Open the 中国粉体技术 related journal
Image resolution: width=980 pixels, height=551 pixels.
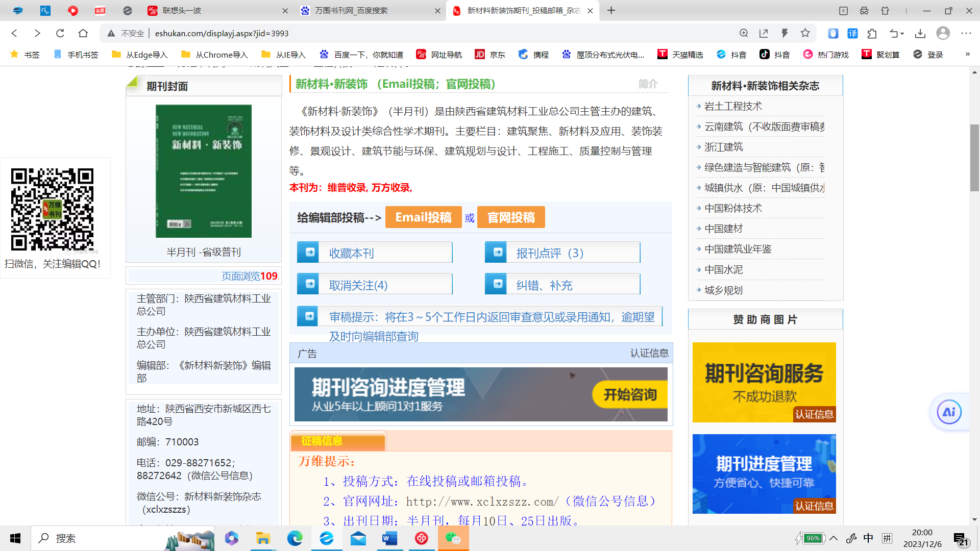[x=733, y=208]
